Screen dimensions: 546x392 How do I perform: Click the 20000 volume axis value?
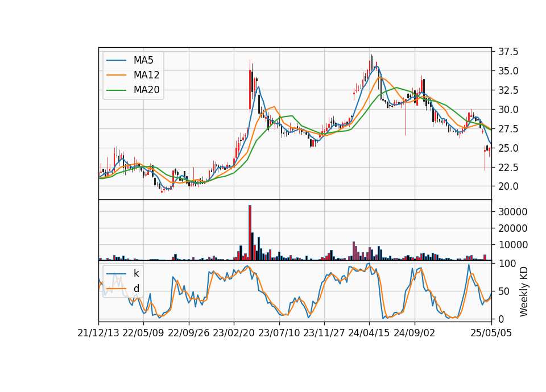[512, 228]
